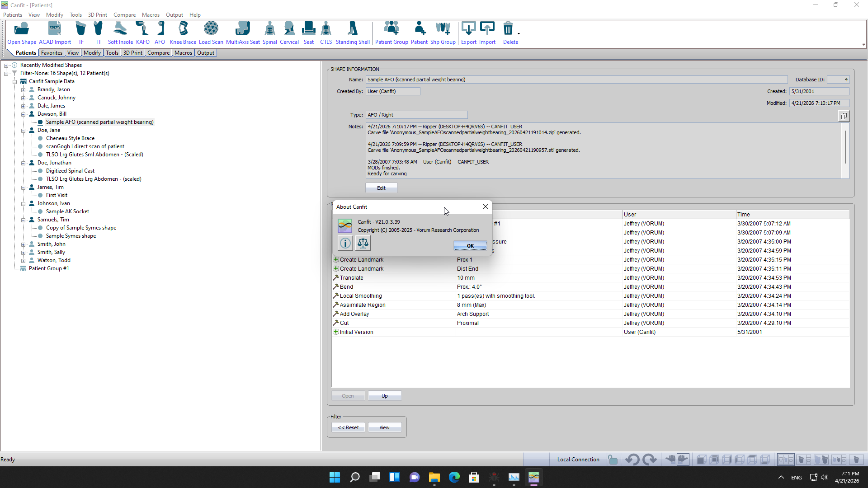
Task: Click the << Reset filter button
Action: 348,427
